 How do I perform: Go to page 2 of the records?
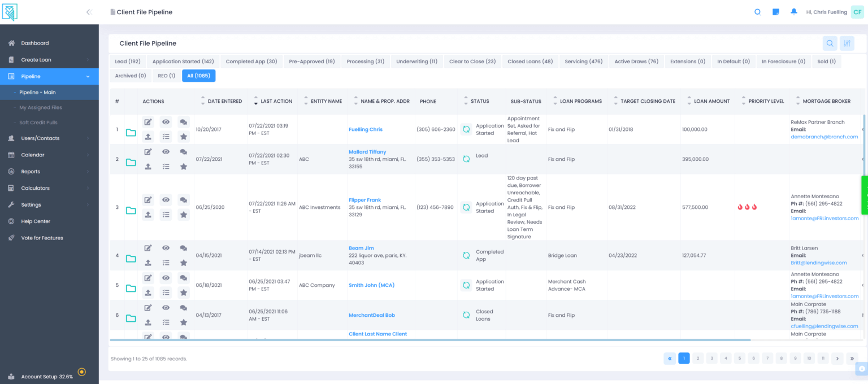697,358
